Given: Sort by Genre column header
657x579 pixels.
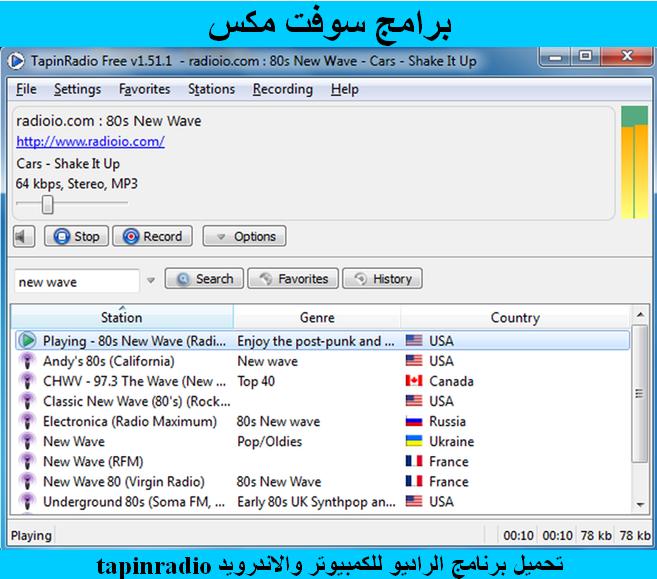Looking at the screenshot, I should (x=317, y=317).
